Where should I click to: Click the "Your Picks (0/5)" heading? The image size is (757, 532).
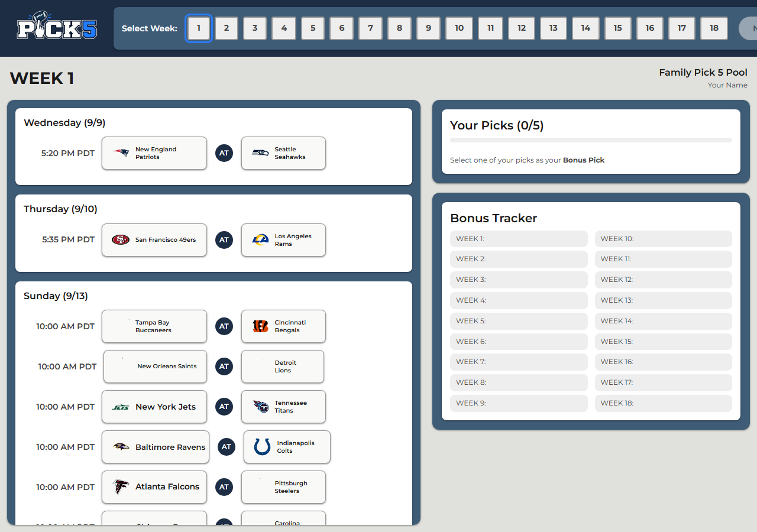pos(497,125)
